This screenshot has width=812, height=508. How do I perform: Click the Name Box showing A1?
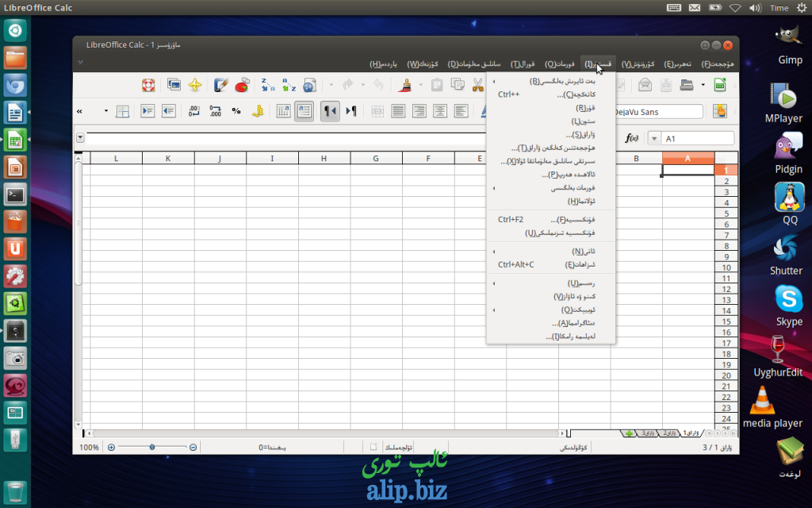click(697, 138)
